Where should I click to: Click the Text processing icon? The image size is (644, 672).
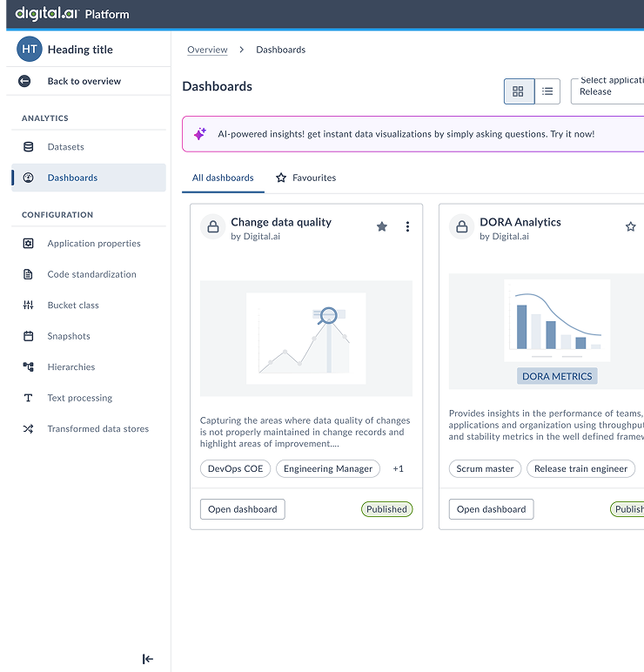point(29,398)
